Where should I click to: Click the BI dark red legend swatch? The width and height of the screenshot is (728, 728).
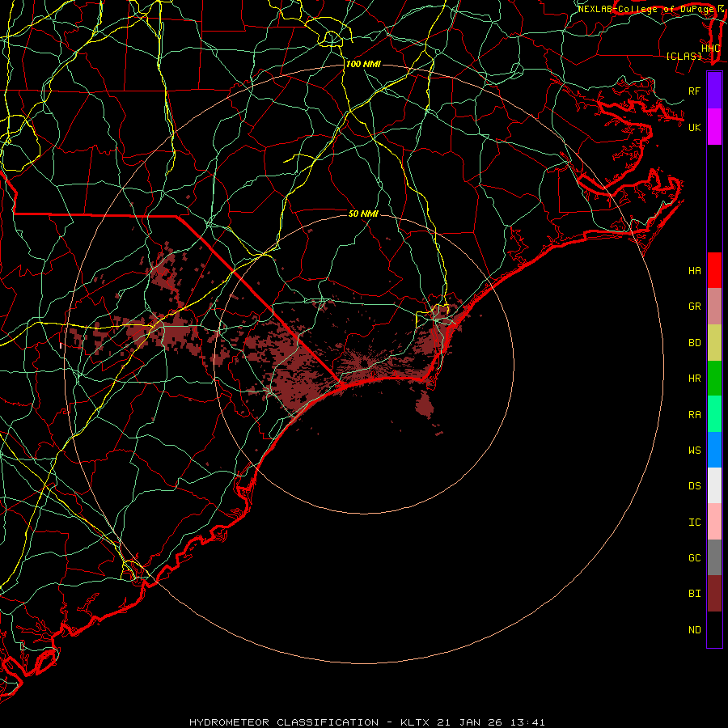point(714,594)
